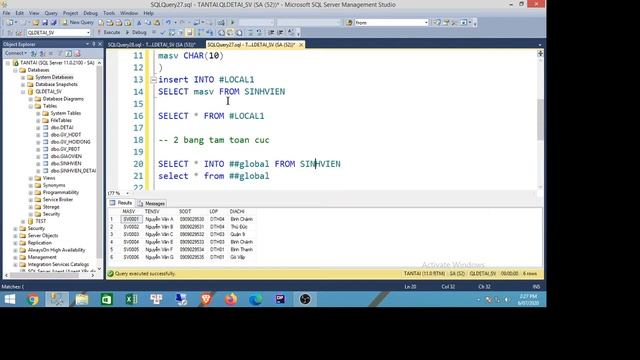Click the Connect Object Explorer icon
Screen dimensions: 640x360
tap(33, 53)
